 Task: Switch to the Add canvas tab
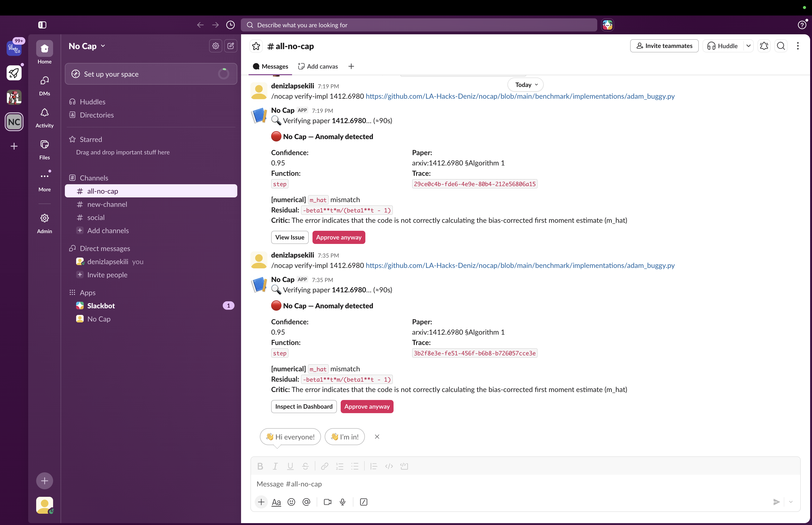point(318,67)
